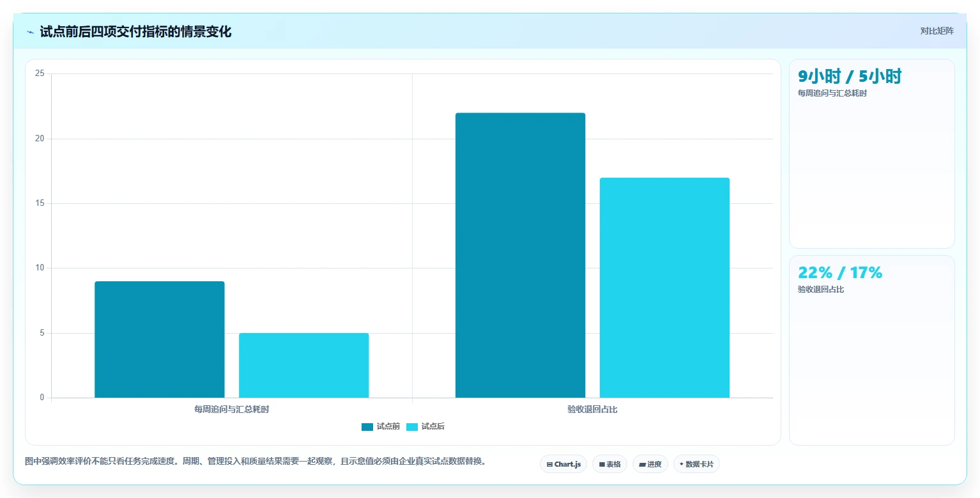Click the 每周追问与汇总耗时 card caption
Image resolution: width=980 pixels, height=498 pixels.
pyautogui.click(x=832, y=93)
